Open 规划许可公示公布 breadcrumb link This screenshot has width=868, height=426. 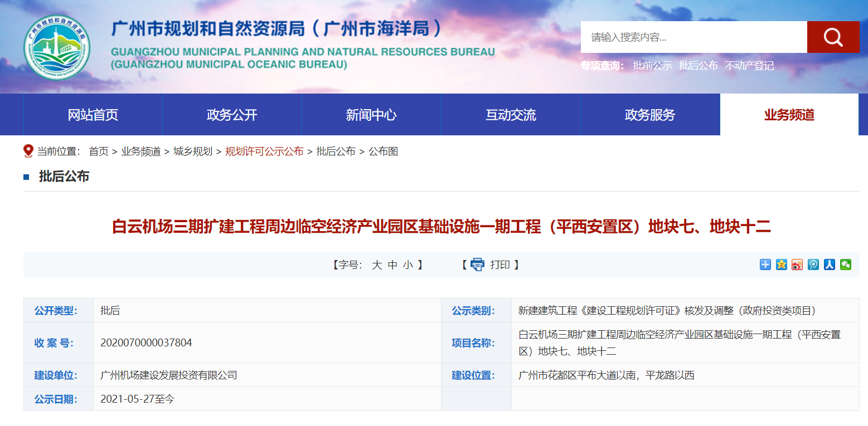[x=264, y=151]
